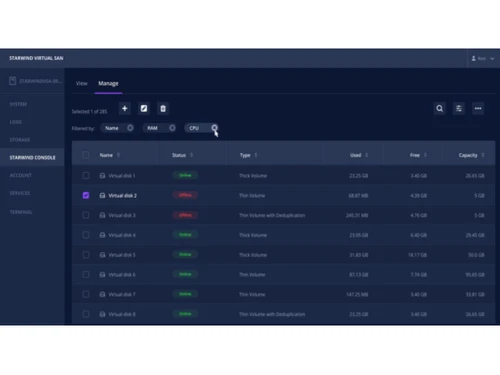Check the Virtual disk 7 checkbox
This screenshot has height=375, width=500.
click(x=86, y=294)
